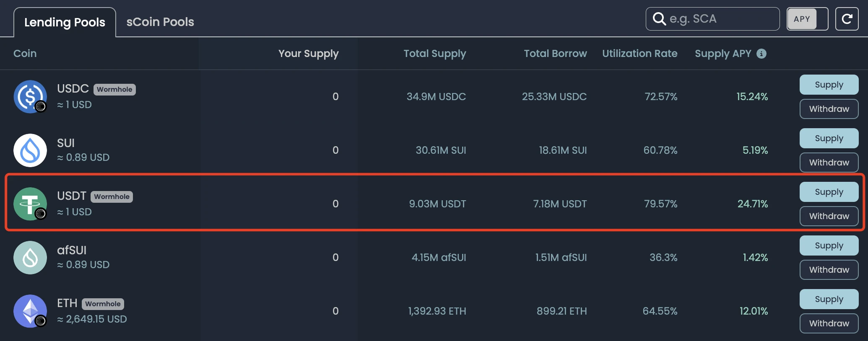Switch to the sCoin Pools tab

tap(160, 22)
